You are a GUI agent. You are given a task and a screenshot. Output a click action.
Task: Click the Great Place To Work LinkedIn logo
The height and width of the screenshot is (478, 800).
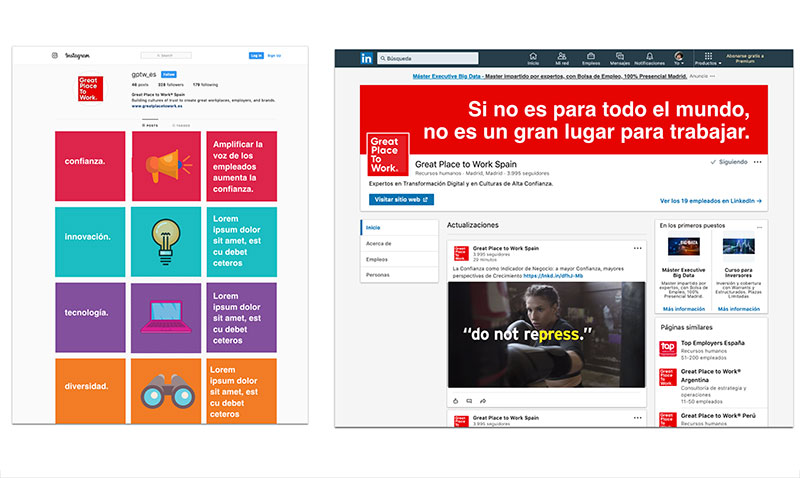click(x=388, y=154)
